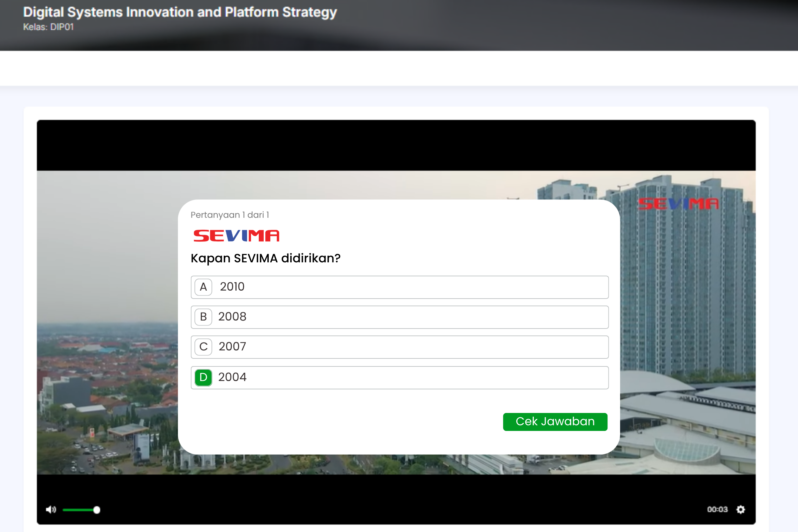The image size is (798, 532).
Task: Click the green volume slider track
Action: point(78,510)
